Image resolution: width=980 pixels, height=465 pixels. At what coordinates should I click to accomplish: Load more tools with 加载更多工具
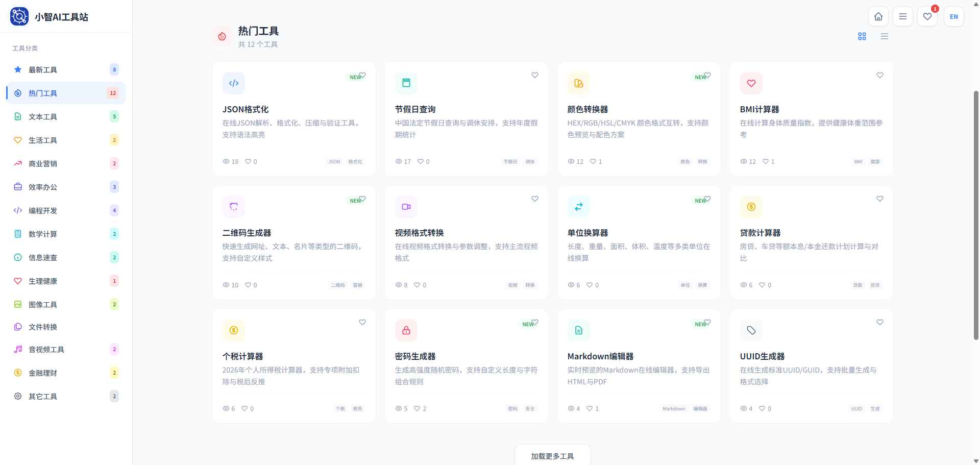pyautogui.click(x=553, y=455)
